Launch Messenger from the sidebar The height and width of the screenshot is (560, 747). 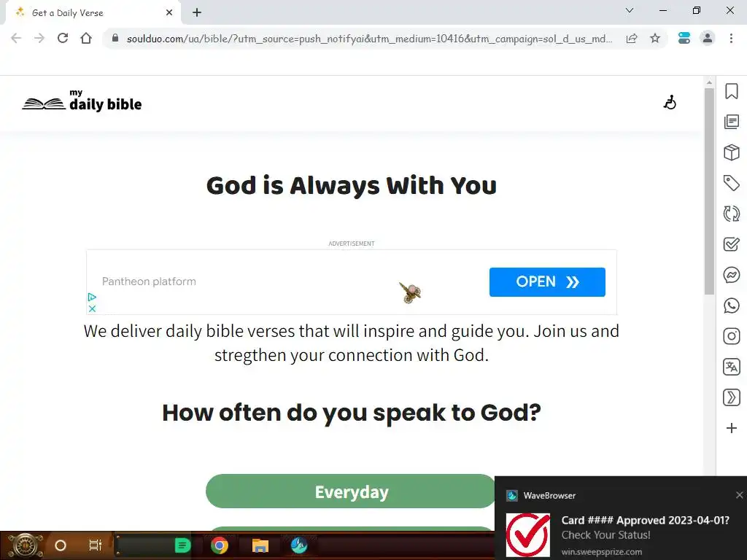click(x=731, y=275)
